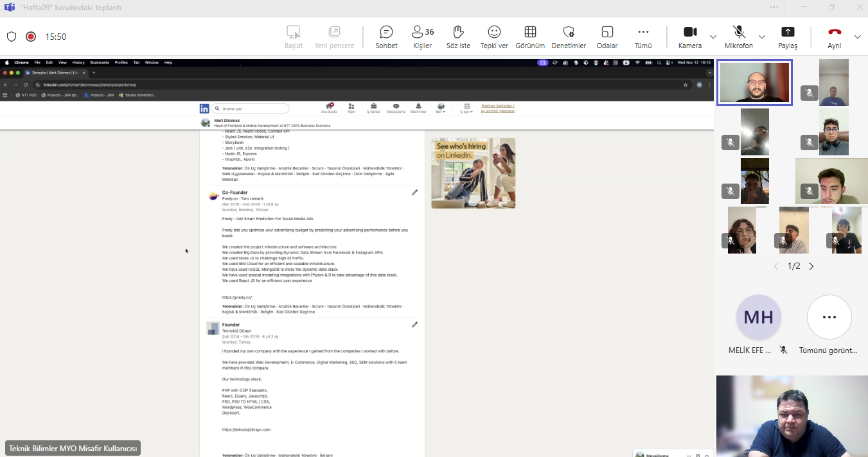Open Tepki ver reactions menu

tap(494, 37)
